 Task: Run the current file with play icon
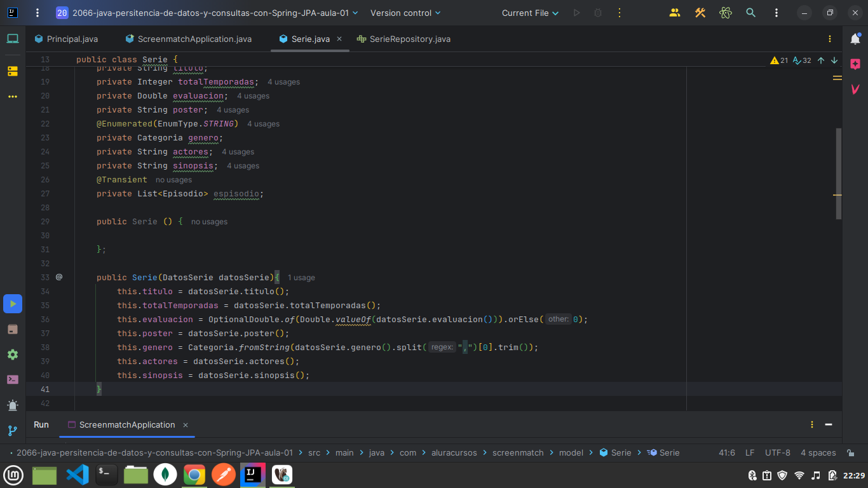576,13
